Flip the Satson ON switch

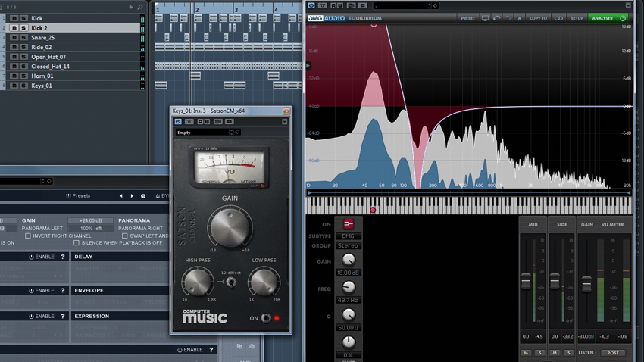pyautogui.click(x=266, y=318)
